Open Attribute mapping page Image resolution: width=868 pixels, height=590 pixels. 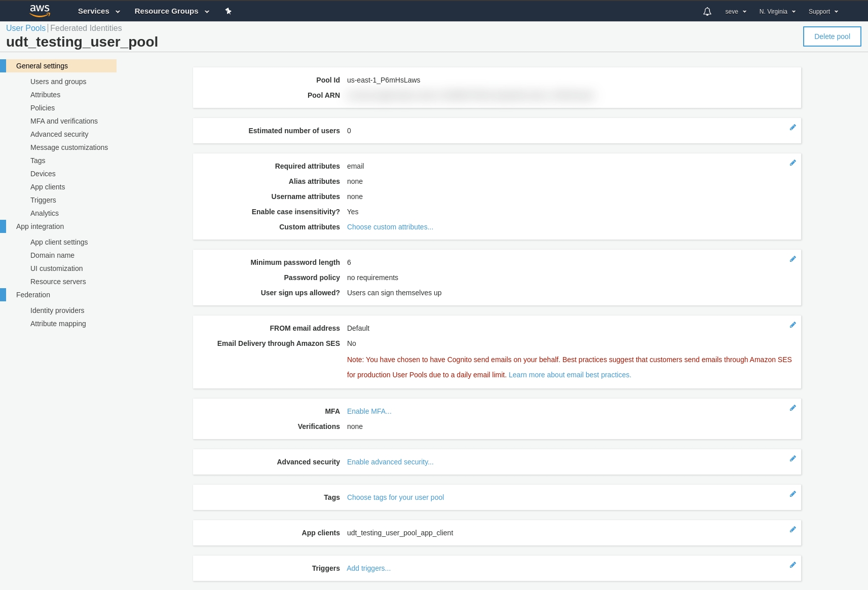(x=58, y=324)
